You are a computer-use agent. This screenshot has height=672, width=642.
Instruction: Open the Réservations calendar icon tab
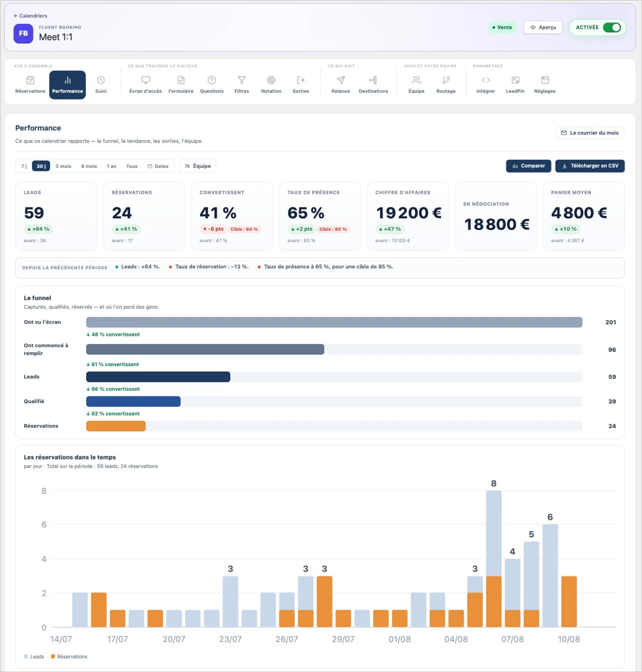point(30,80)
